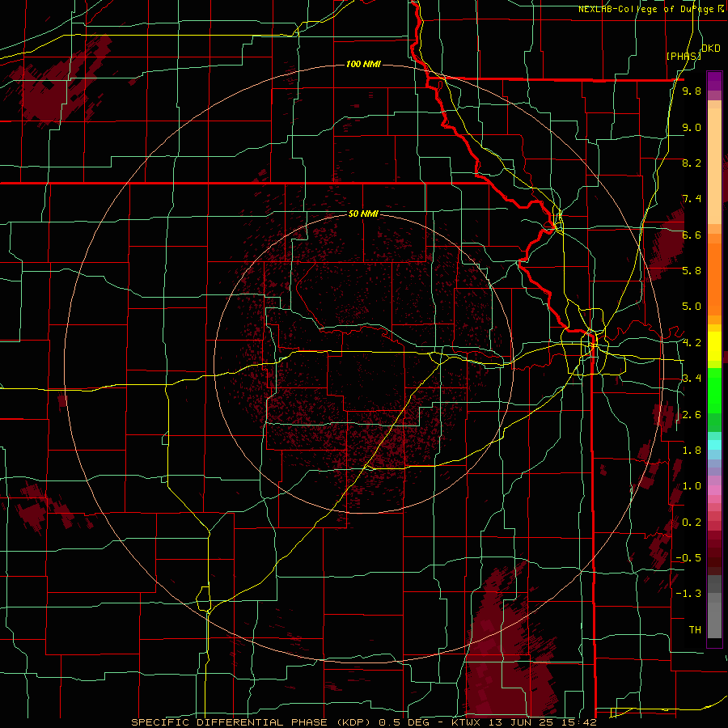Click the NEXLAB-College of DuPage label

(x=649, y=9)
